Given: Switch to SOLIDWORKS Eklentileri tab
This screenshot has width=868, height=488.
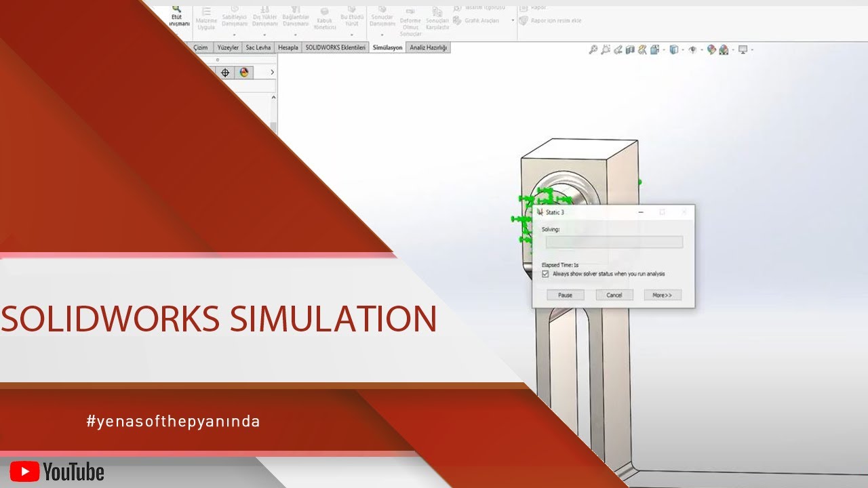Looking at the screenshot, I should (x=336, y=47).
